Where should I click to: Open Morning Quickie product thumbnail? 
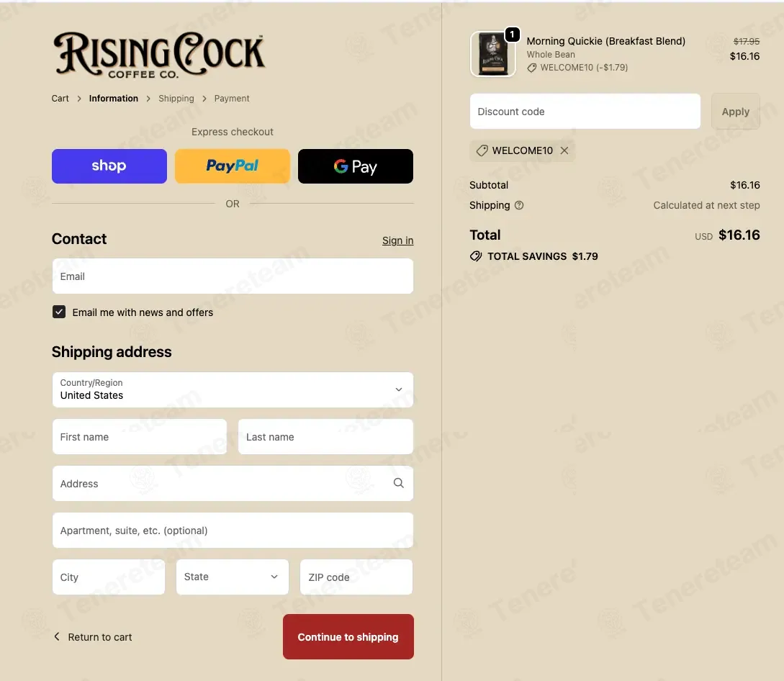click(493, 54)
